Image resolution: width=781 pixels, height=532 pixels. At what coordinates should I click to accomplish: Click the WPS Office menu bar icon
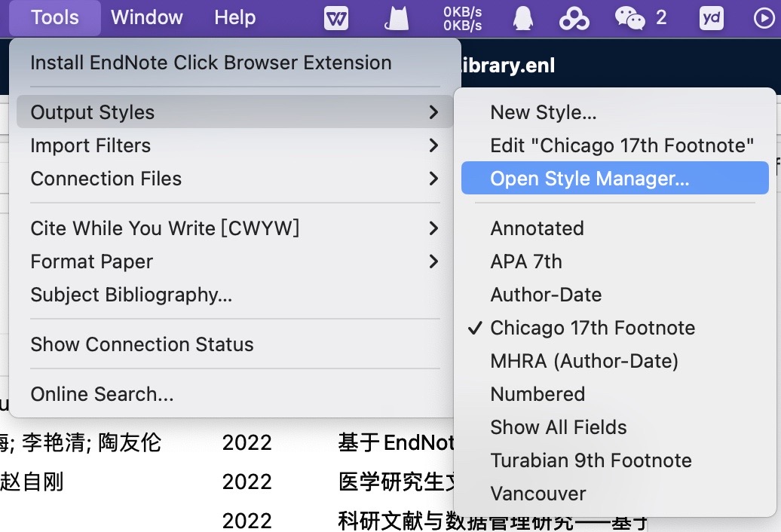336,18
